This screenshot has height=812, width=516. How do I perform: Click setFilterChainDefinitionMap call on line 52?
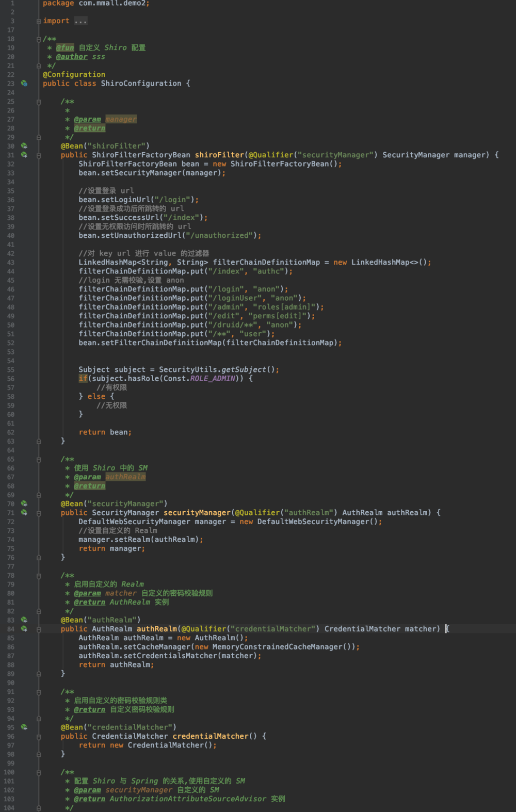point(161,343)
